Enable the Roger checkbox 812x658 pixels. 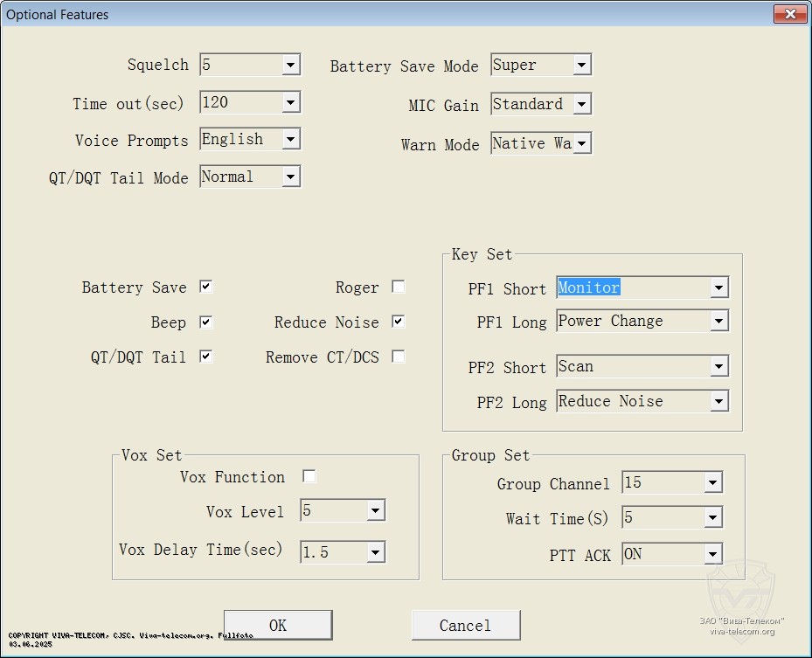(399, 287)
